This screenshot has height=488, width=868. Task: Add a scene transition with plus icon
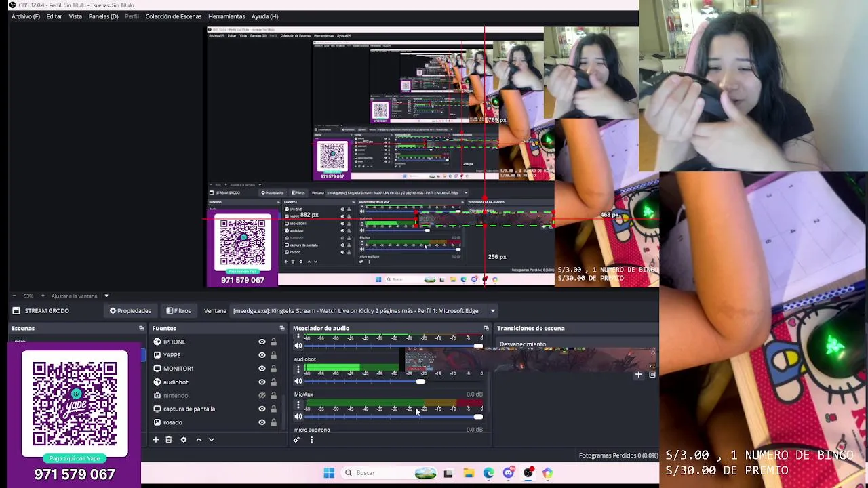(638, 374)
